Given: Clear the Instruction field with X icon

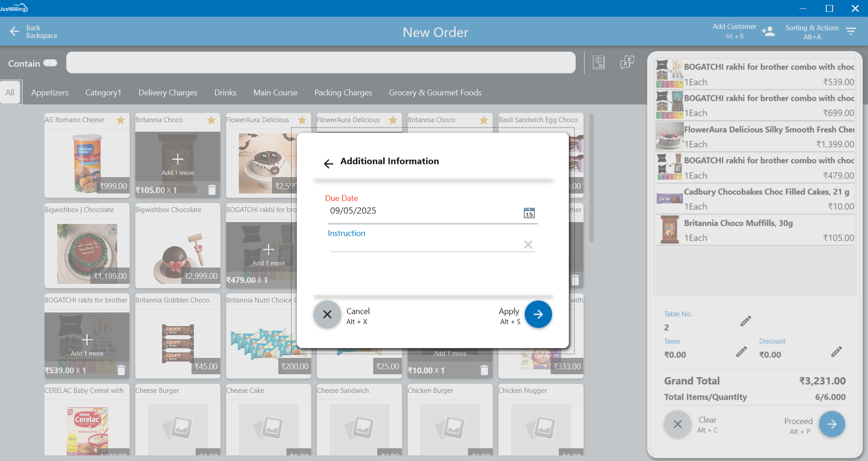Looking at the screenshot, I should coord(528,245).
